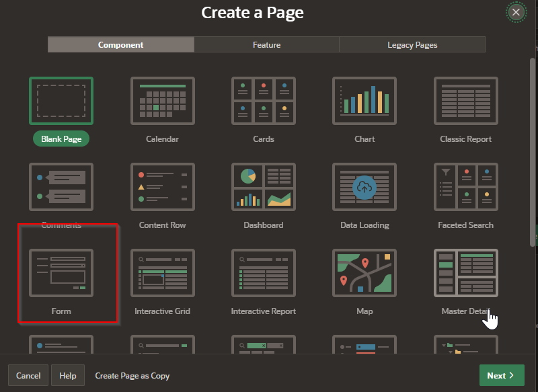Click the Master Detail label
The image size is (538, 392).
(465, 311)
